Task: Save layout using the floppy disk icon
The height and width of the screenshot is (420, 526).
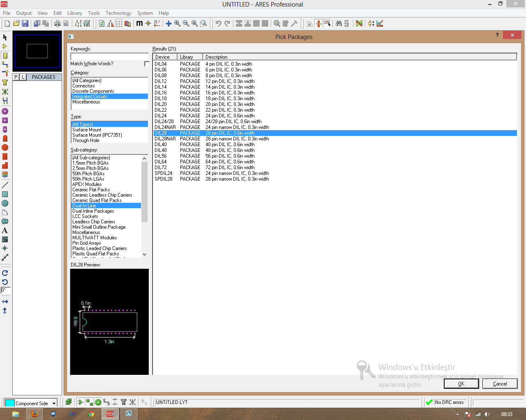Action: [x=25, y=23]
